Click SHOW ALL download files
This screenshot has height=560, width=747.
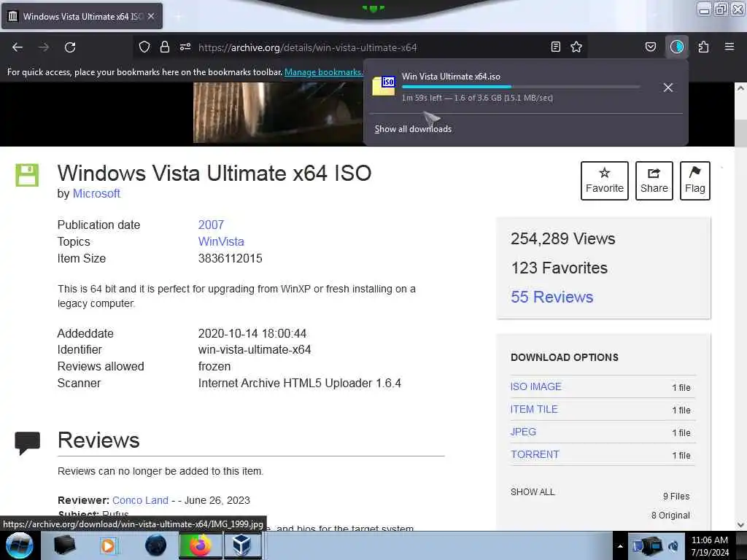tap(533, 492)
